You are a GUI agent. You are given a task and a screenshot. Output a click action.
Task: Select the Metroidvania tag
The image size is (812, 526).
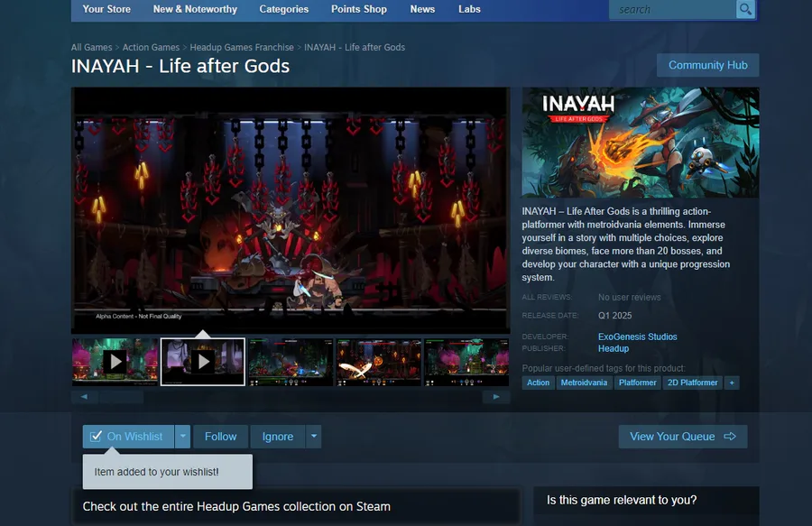coord(584,383)
